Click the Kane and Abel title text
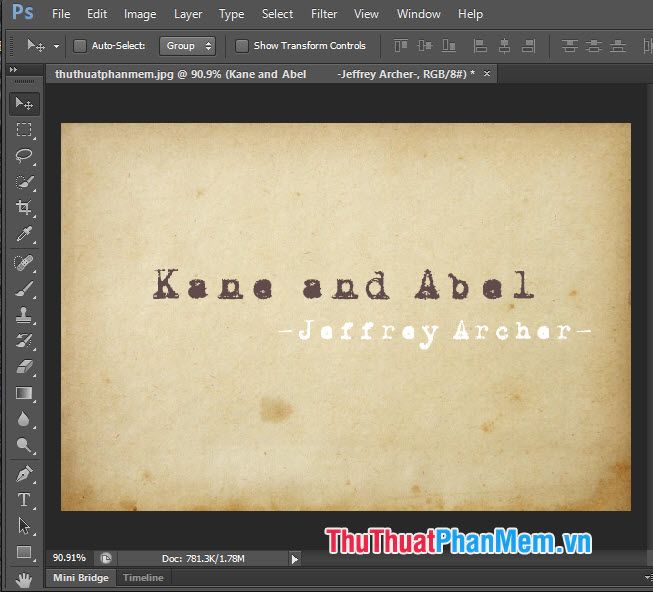The width and height of the screenshot is (653, 592). tap(344, 284)
